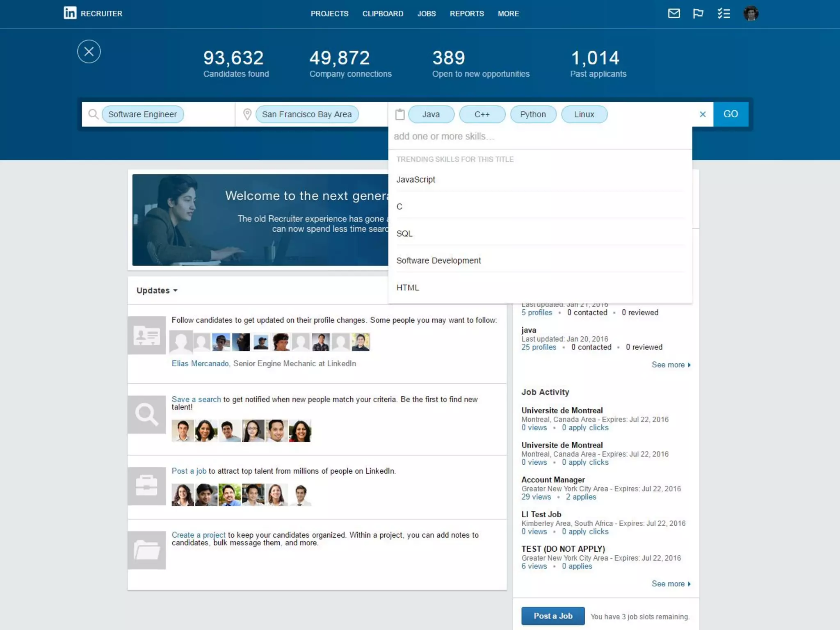840x630 pixels.
Task: Select the Linux skill chip
Action: (584, 114)
